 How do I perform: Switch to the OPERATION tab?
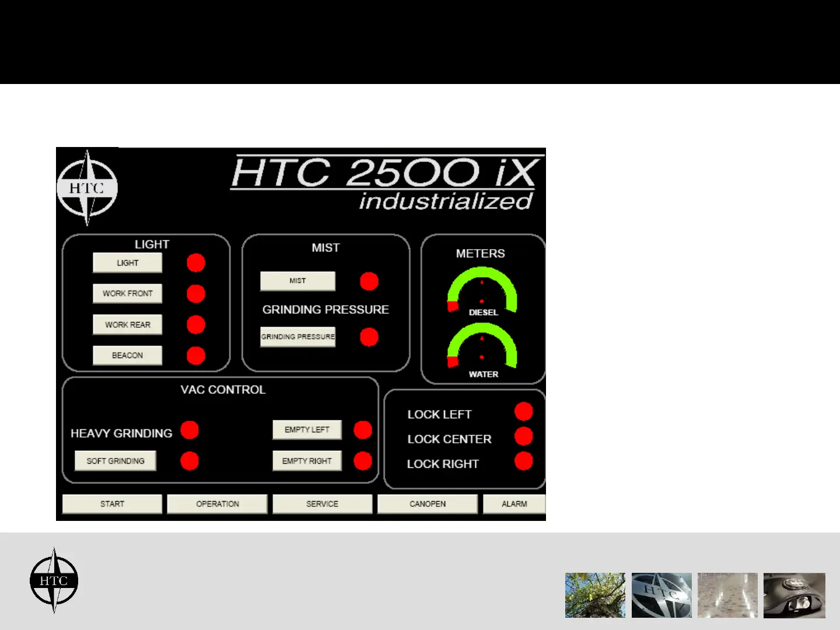click(217, 504)
